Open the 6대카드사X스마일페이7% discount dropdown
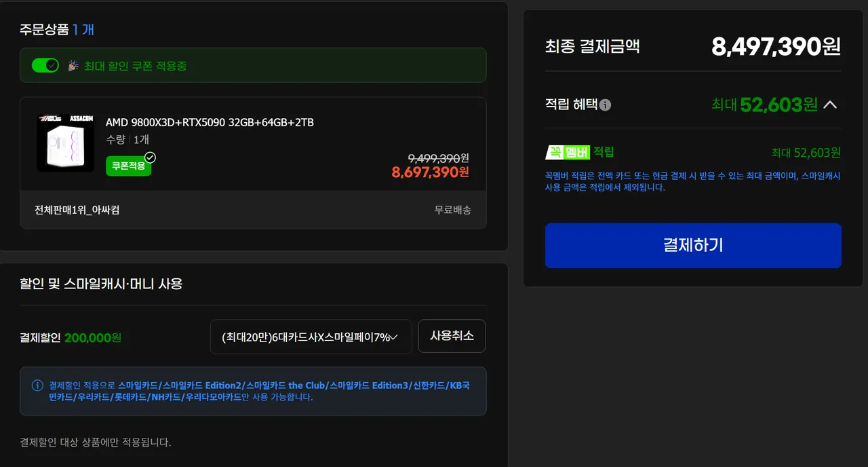Image resolution: width=868 pixels, height=467 pixels. (311, 337)
